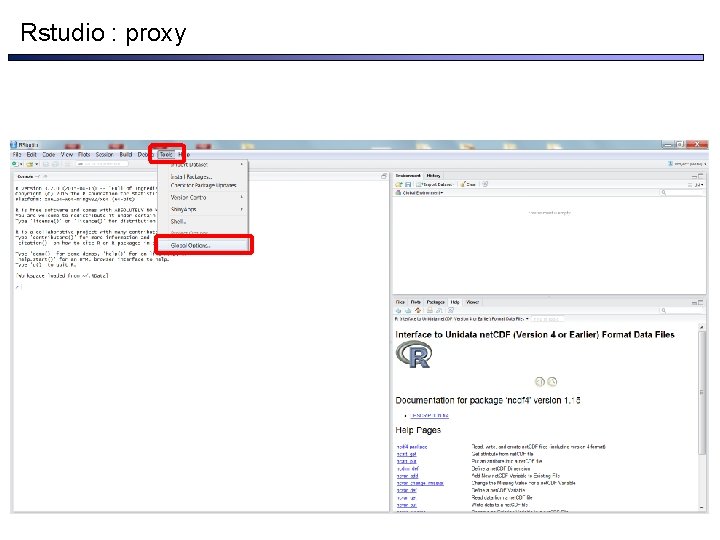Click the Help back arrow icon

[x=399, y=310]
